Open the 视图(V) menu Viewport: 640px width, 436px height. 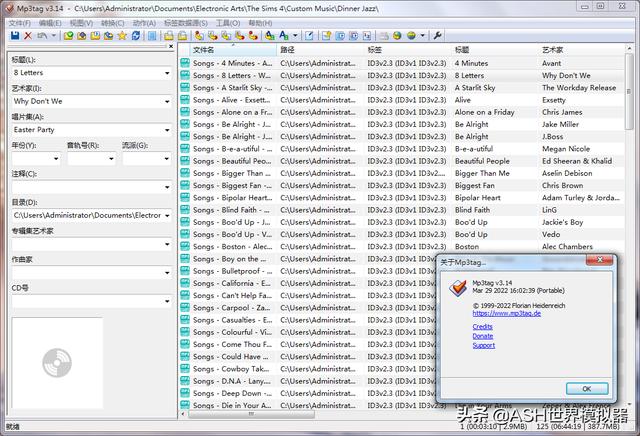81,23
